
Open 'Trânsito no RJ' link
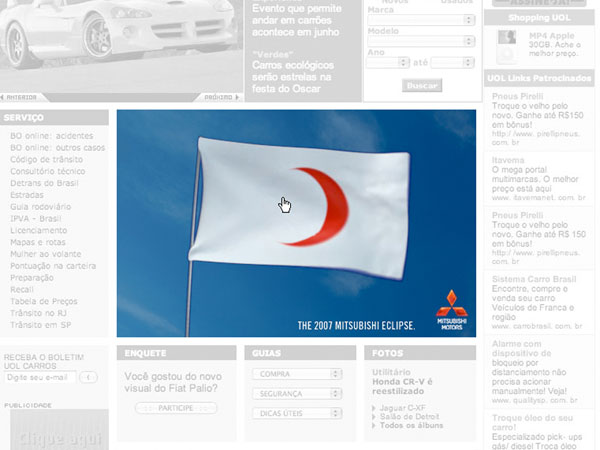38,313
